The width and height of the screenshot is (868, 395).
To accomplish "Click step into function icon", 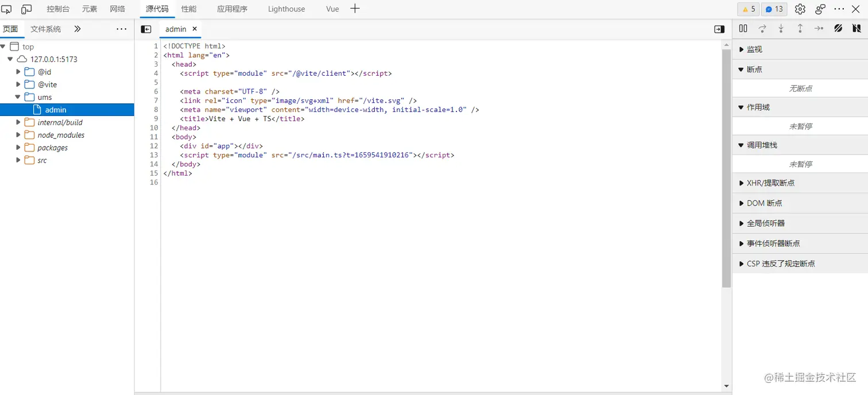I will [781, 28].
